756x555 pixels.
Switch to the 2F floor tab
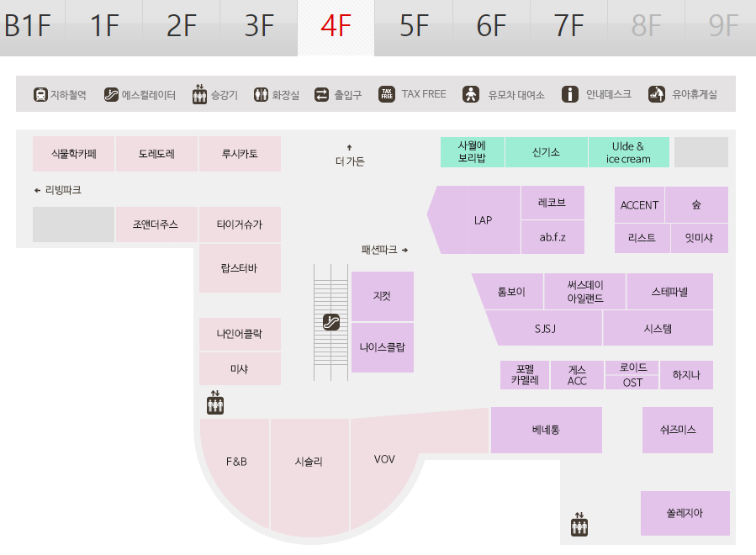point(182,27)
